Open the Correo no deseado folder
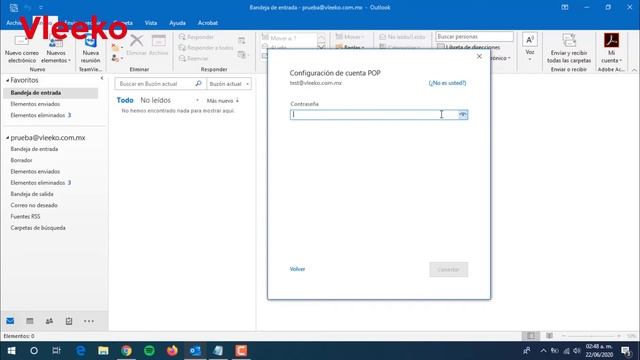 pyautogui.click(x=34, y=205)
